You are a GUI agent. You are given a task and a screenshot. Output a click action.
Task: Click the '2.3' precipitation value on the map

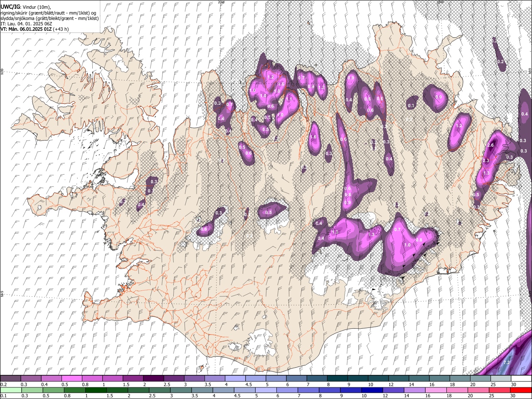coord(486,160)
